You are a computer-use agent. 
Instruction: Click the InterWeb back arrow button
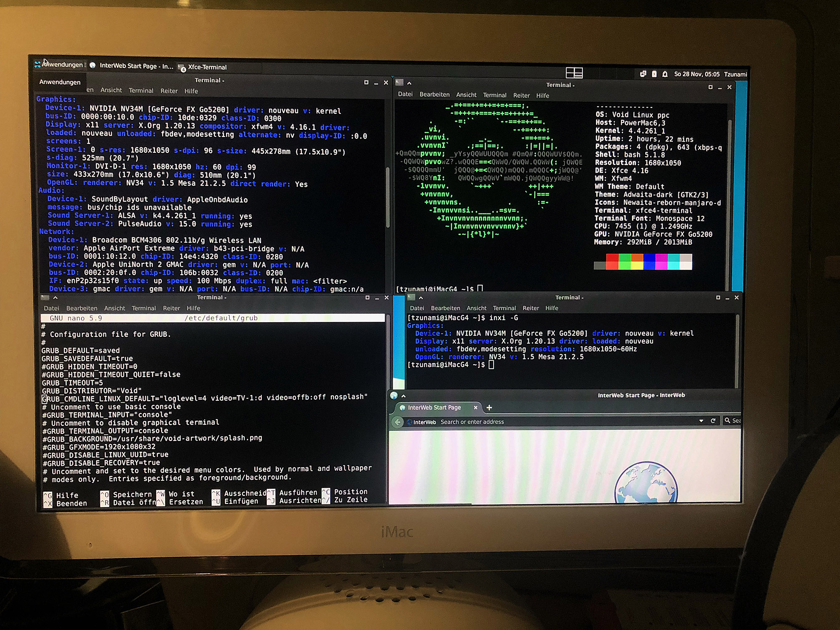coord(397,422)
